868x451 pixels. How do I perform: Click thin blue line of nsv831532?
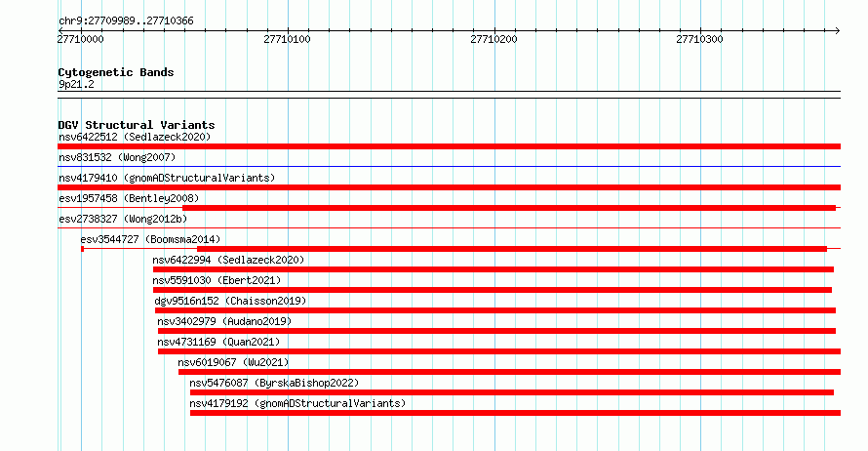click(x=449, y=166)
